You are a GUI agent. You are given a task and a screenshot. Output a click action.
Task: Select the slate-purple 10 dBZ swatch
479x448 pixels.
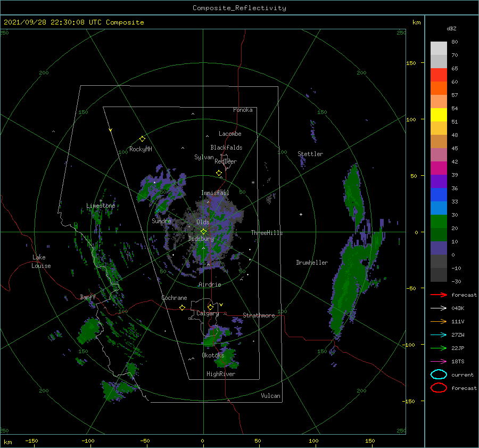(x=439, y=248)
